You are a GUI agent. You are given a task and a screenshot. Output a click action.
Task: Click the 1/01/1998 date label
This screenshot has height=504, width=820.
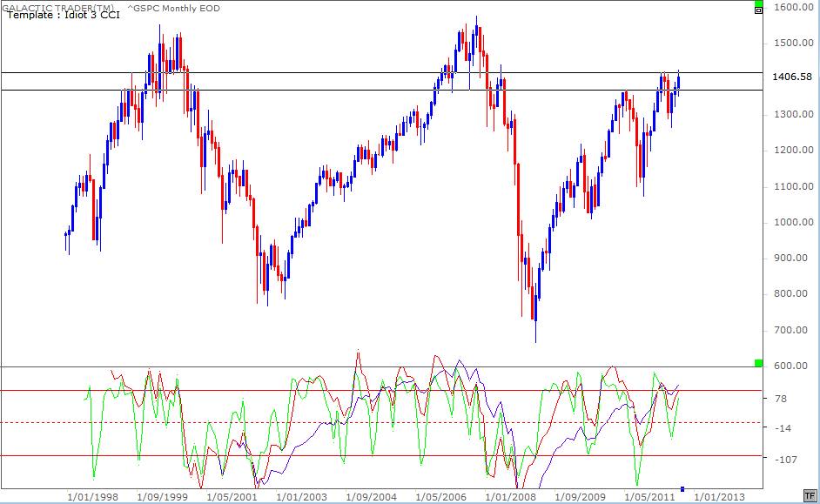(92, 497)
